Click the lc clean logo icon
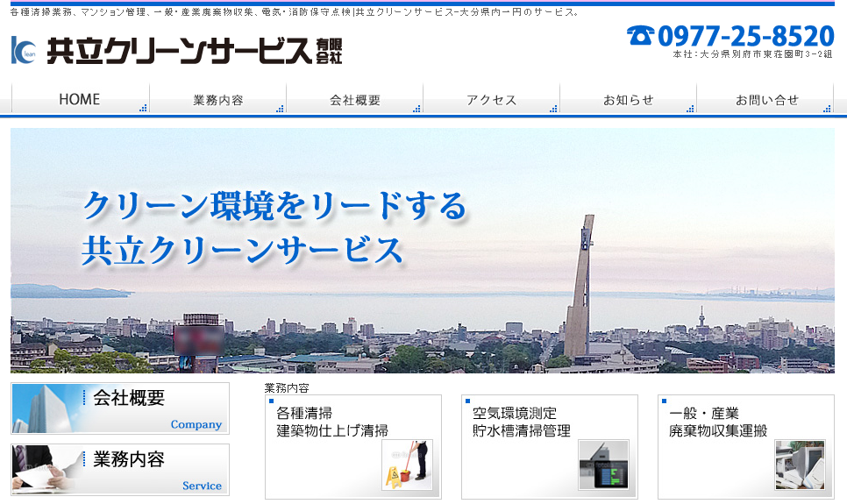This screenshot has width=847, height=504. coord(24,50)
